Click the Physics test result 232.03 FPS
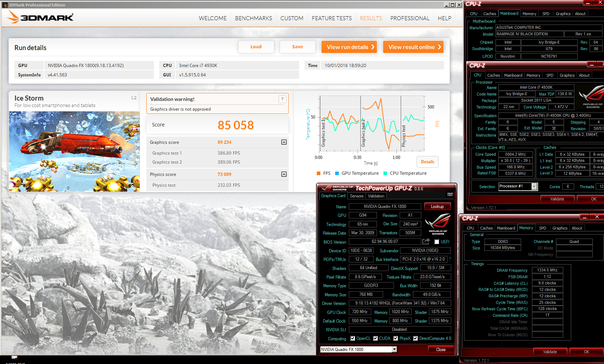This screenshot has width=604, height=364. [229, 185]
